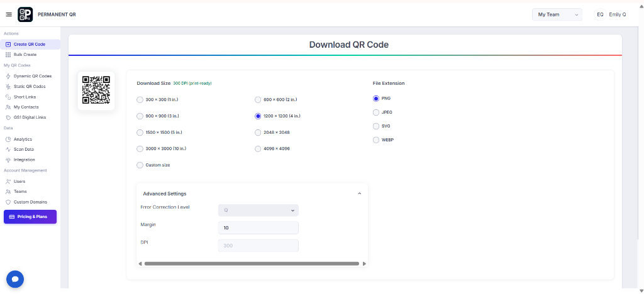
Task: Choose the Custom size radio option
Action: click(140, 165)
